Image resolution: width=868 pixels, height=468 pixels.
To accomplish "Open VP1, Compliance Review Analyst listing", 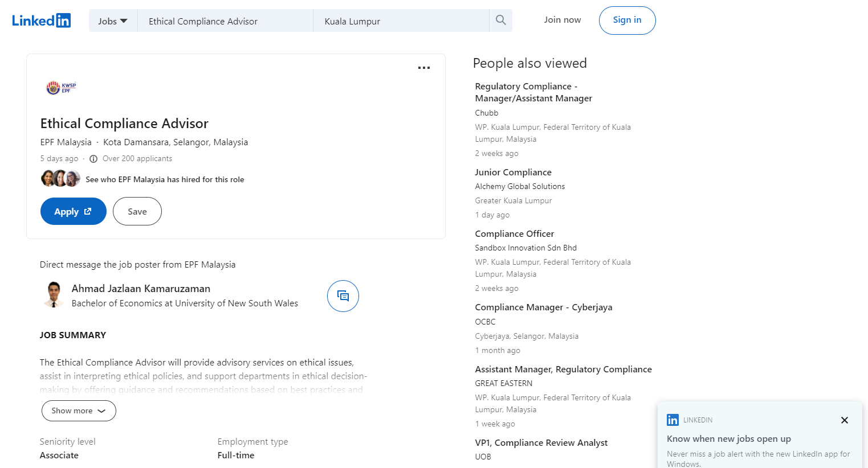I will 541,443.
